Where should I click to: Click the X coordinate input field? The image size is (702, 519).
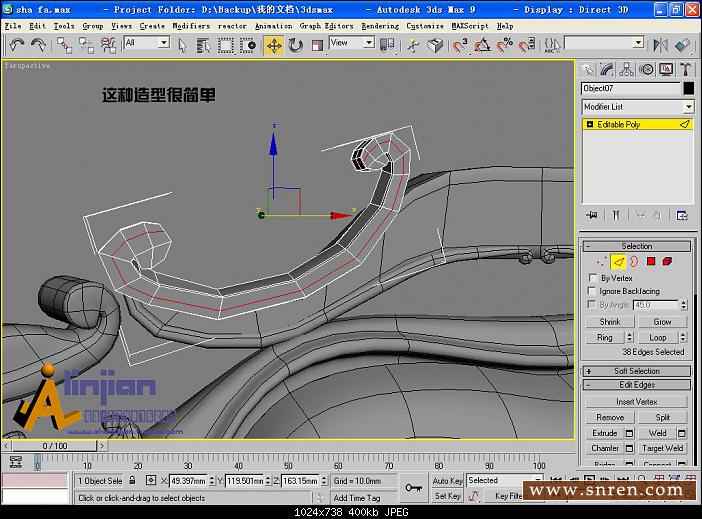click(x=189, y=481)
